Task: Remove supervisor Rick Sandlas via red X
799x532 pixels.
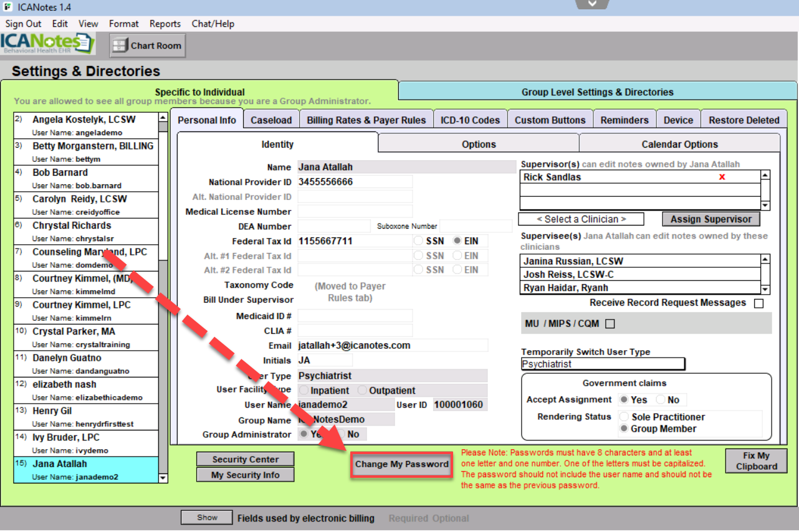Action: tap(722, 177)
